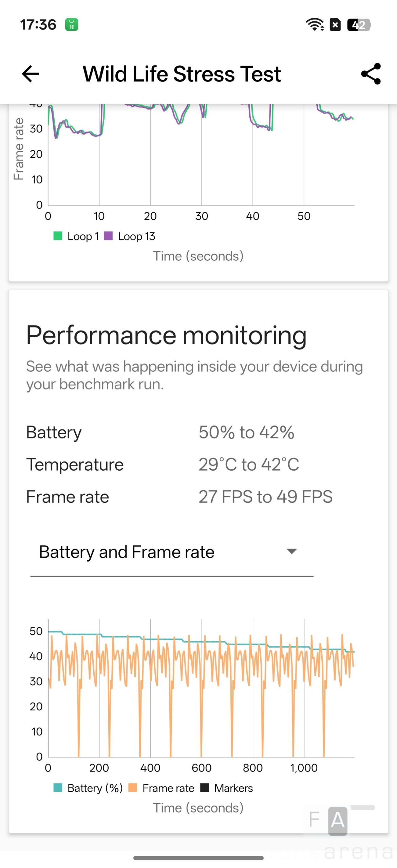Image resolution: width=397 pixels, height=868 pixels.
Task: Tap the Temperature 29°C to 42°C value
Action: [x=249, y=465]
